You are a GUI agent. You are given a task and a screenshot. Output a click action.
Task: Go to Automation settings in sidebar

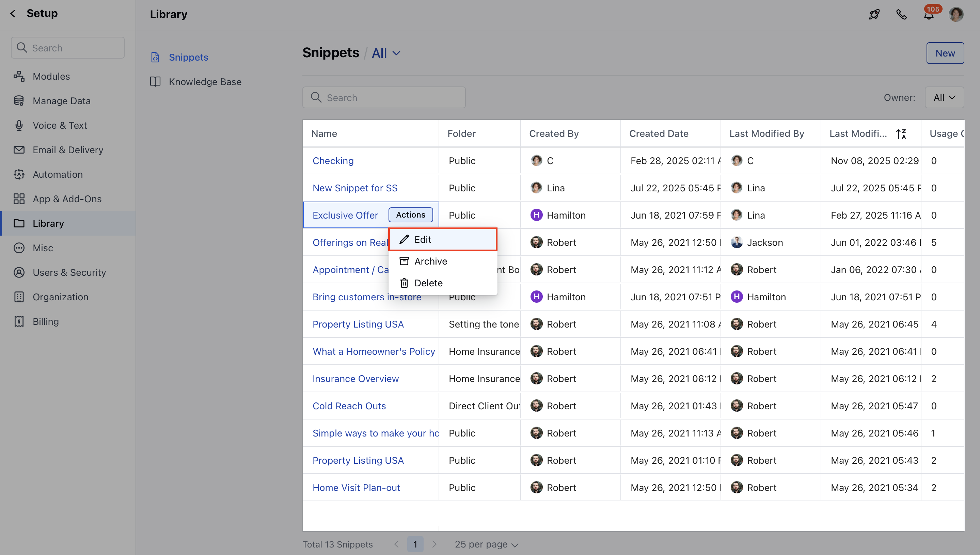coord(58,174)
